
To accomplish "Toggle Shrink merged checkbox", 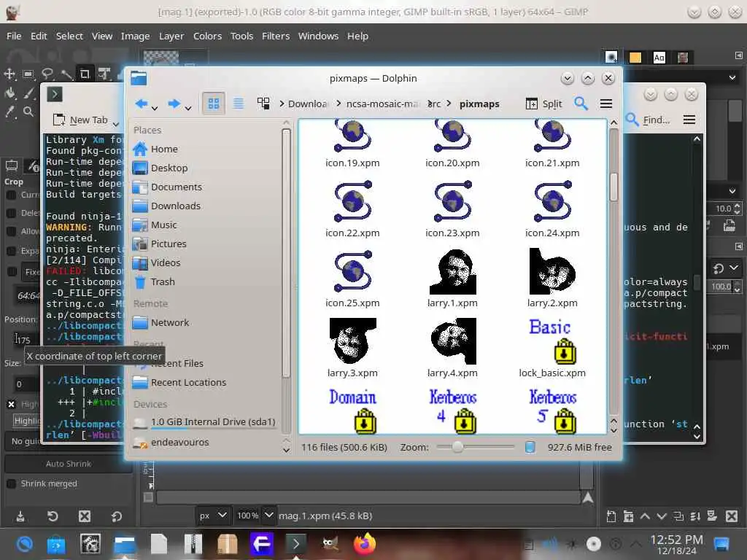I will tap(12, 484).
